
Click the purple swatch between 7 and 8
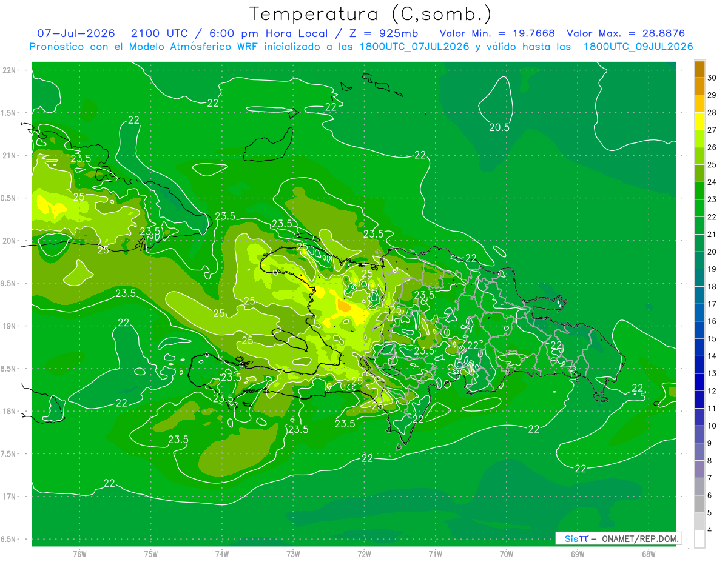click(x=699, y=469)
